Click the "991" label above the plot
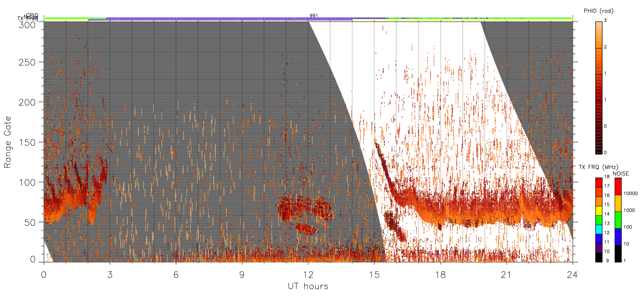The height and width of the screenshot is (297, 644). point(314,16)
